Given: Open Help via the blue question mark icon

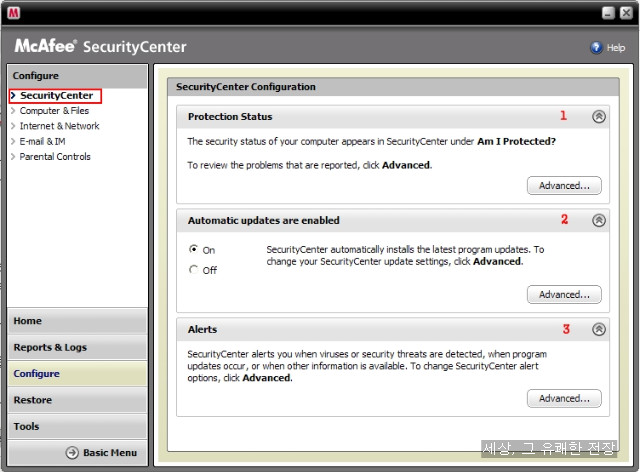Looking at the screenshot, I should coord(596,47).
